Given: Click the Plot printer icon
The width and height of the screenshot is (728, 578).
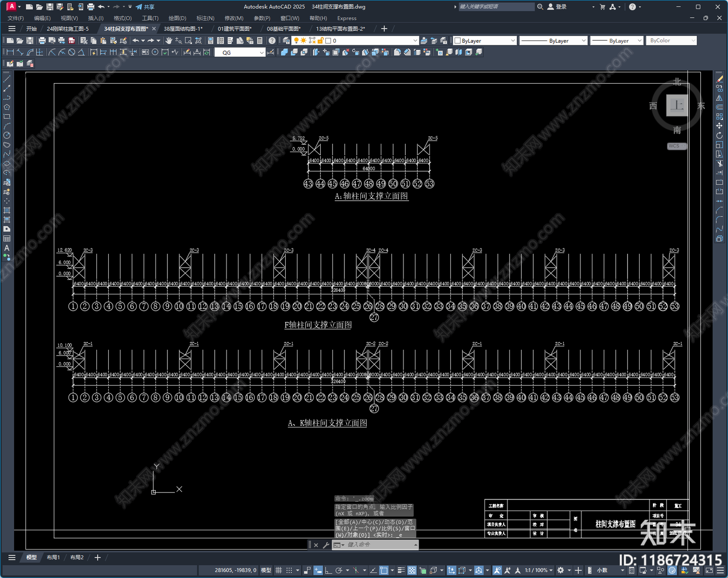Looking at the screenshot, I should [42, 41].
